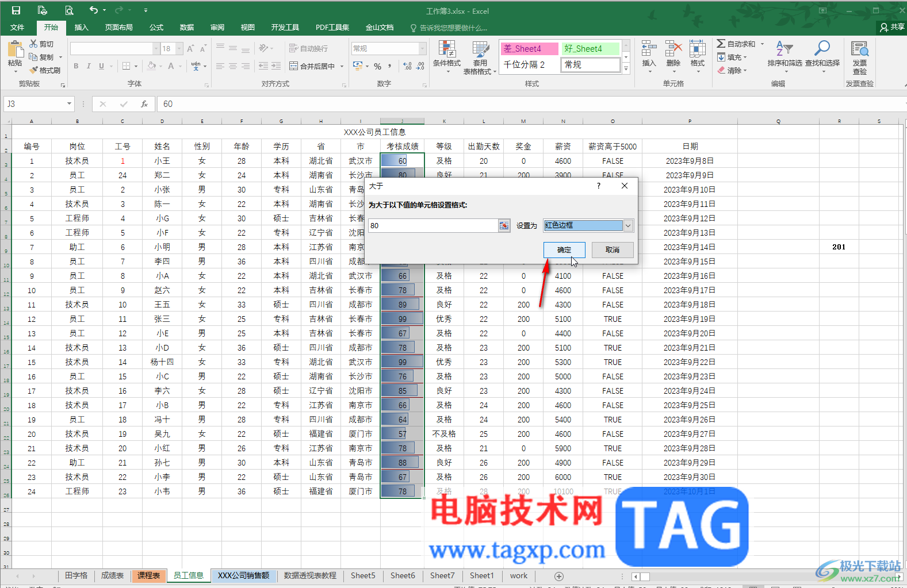Switch to the 数据透视表教程 sheet tab
Screen dimensions: 907x588
310,576
